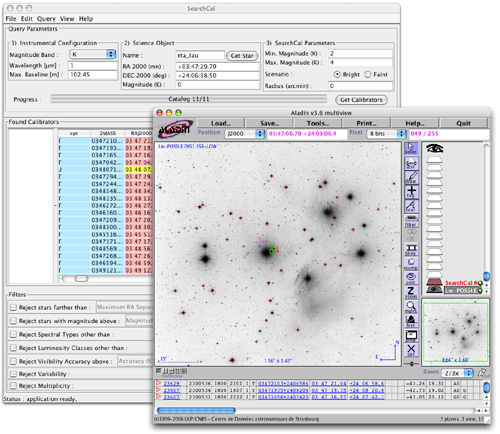The width and height of the screenshot is (500, 434).
Task: Select the text annotation tool
Action: (x=411, y=206)
